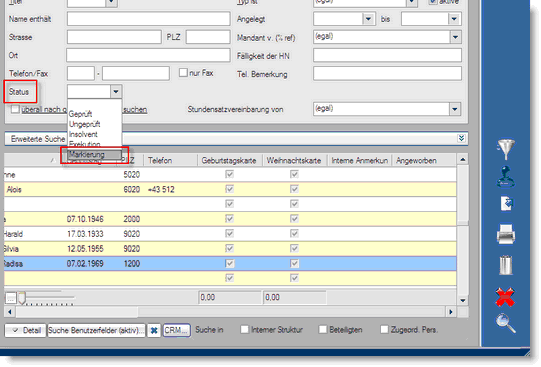Click the horizontal scroll left arrow
The height and width of the screenshot is (367, 541).
coord(10,312)
